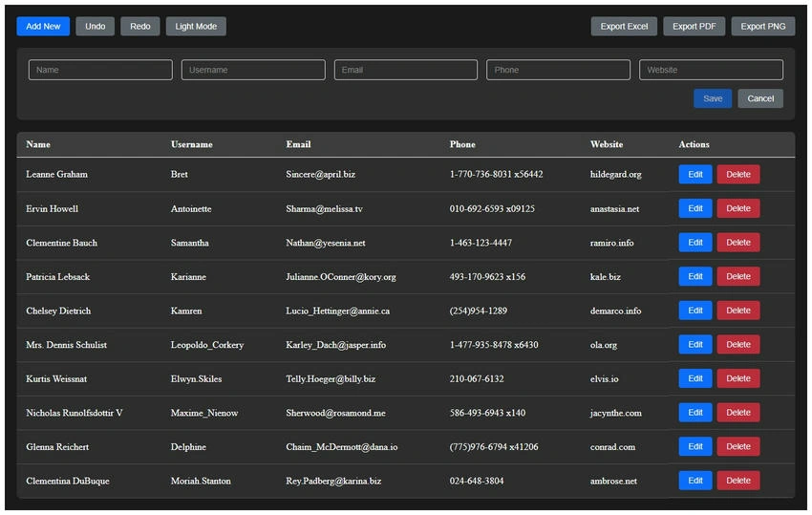
Task: Edit Chelsey Dietrich's record
Action: point(694,311)
